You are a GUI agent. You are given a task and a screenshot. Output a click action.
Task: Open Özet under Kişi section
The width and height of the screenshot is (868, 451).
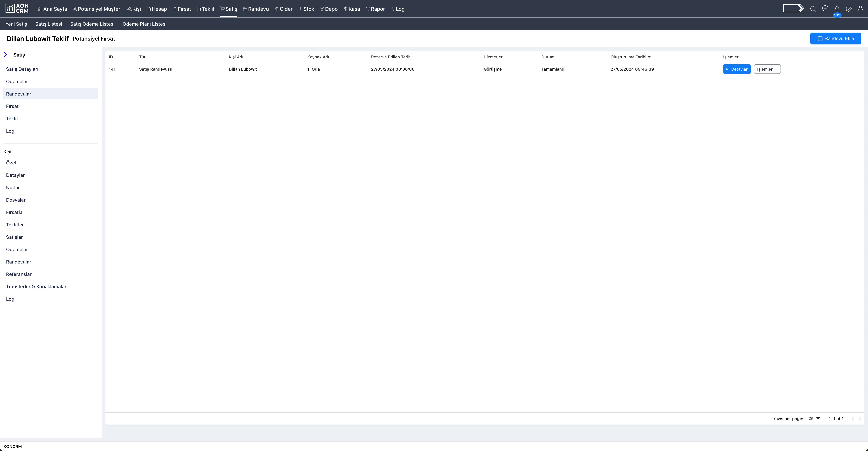tap(11, 163)
